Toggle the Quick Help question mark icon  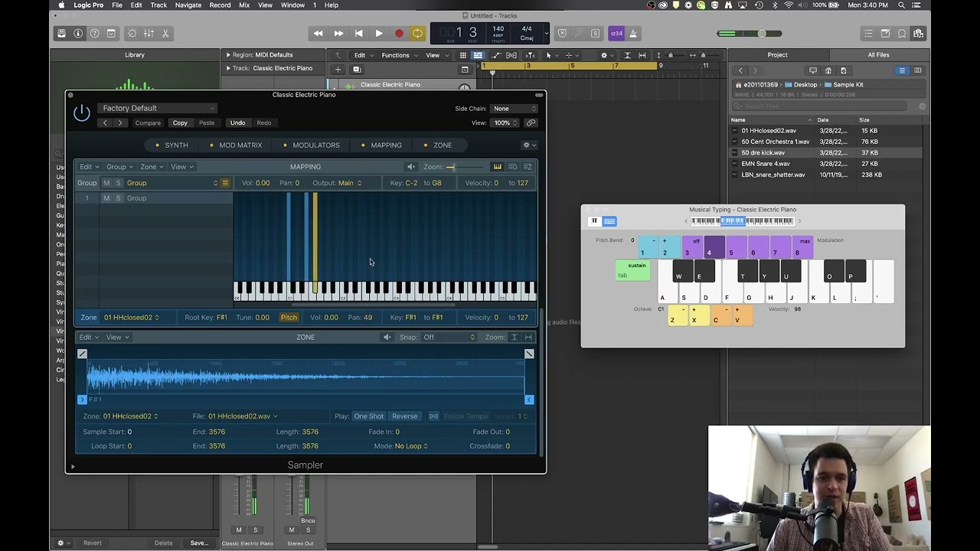(95, 34)
